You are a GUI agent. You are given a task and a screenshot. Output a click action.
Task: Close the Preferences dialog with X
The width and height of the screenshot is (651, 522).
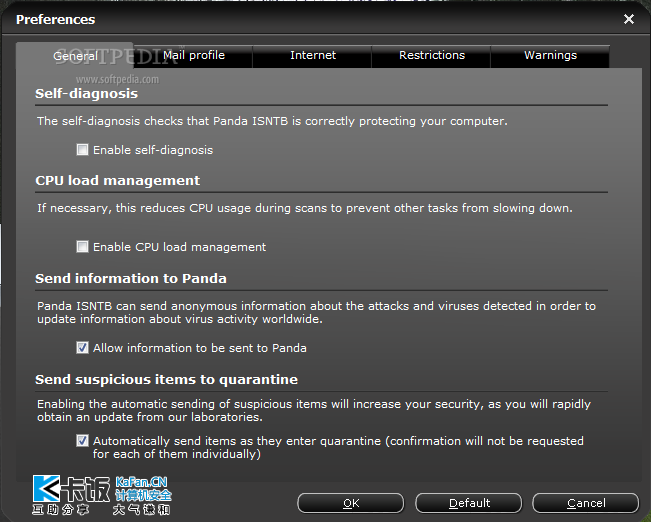point(629,19)
